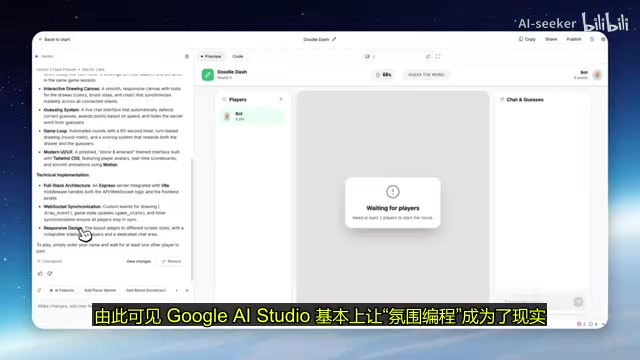Viewport: 640px width, 360px height.
Task: Edit the Doodle Dash title with pencil icon
Action: 334,39
